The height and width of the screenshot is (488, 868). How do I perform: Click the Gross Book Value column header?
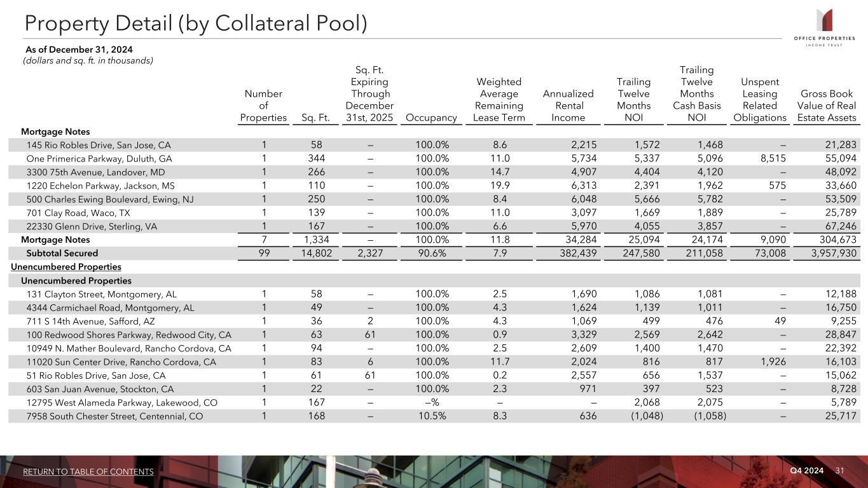(827, 105)
